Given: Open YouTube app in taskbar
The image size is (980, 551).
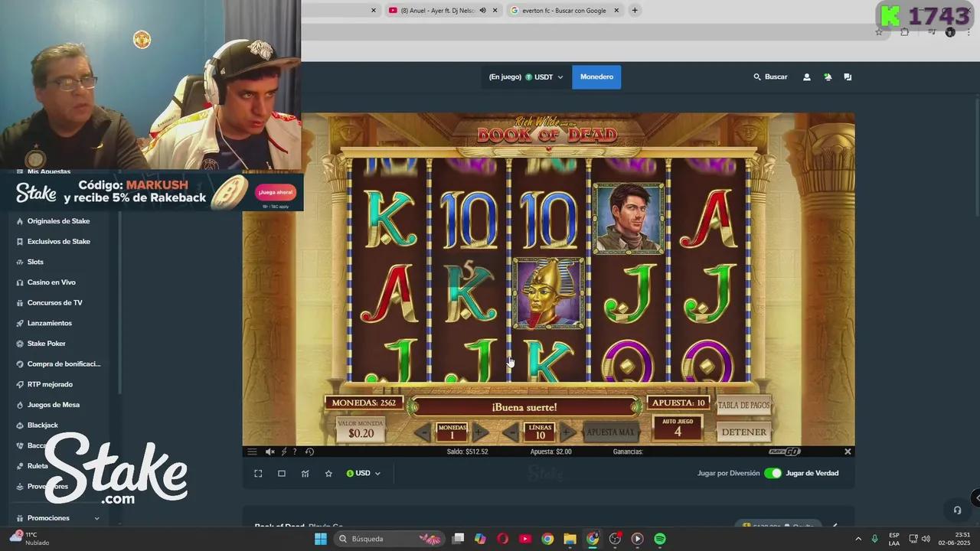Looking at the screenshot, I should pos(525,539).
